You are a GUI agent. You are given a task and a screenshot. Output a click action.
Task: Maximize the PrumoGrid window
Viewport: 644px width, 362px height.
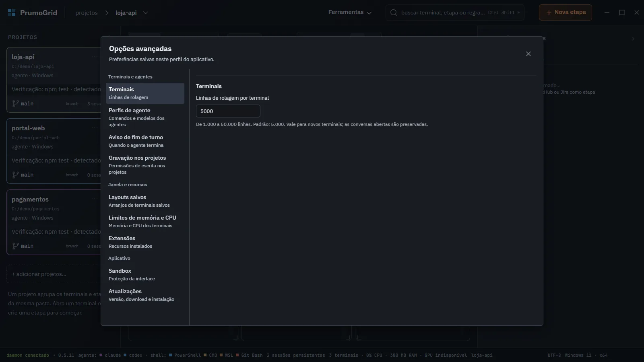(622, 12)
